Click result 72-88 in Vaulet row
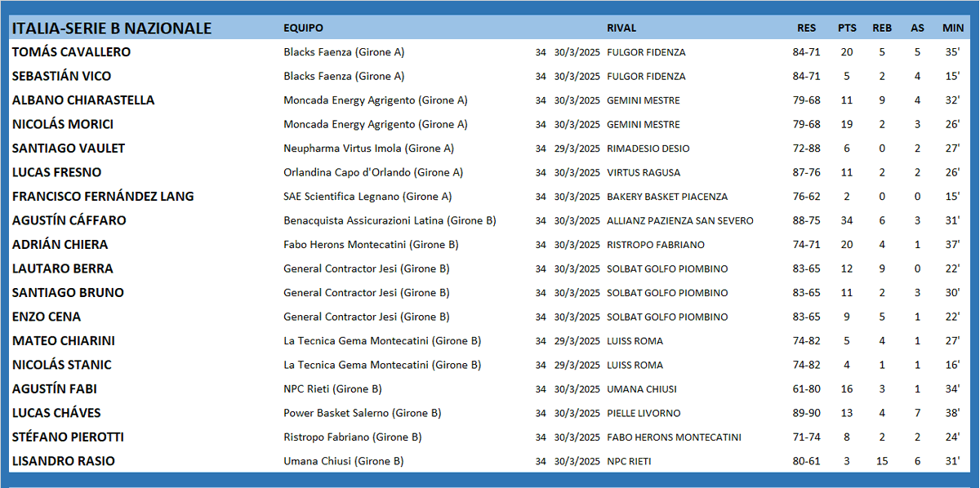 pyautogui.click(x=806, y=149)
